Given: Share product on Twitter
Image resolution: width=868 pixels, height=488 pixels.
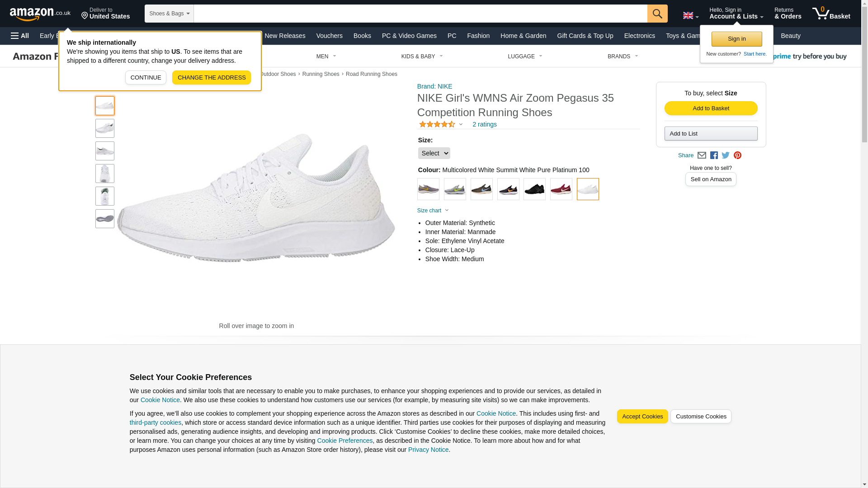Looking at the screenshot, I should 726,155.
